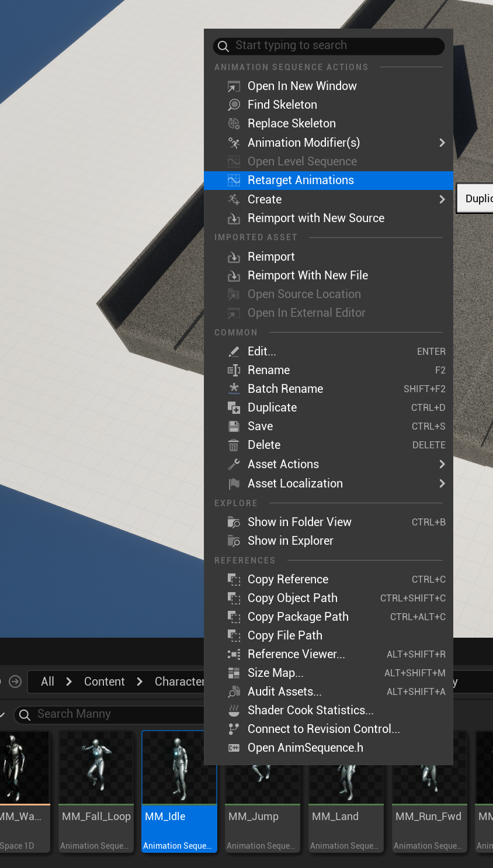Click the Delete trash can icon

click(x=234, y=445)
